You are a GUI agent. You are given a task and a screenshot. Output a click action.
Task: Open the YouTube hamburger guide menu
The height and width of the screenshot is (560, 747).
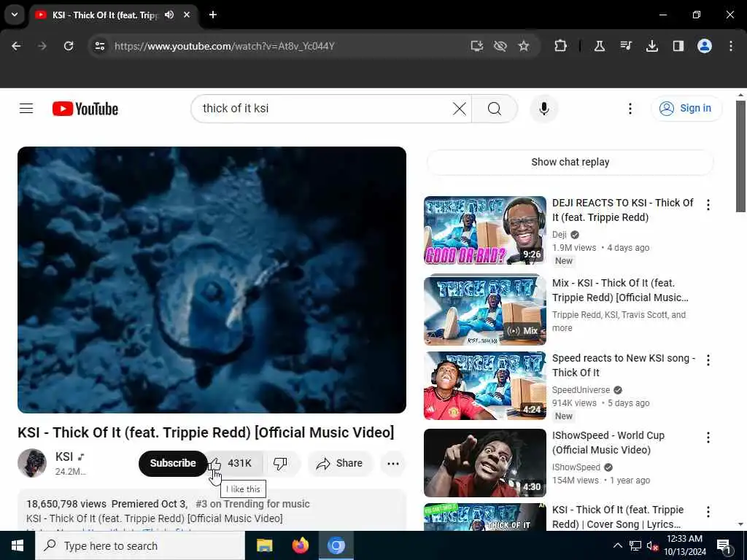click(x=26, y=109)
